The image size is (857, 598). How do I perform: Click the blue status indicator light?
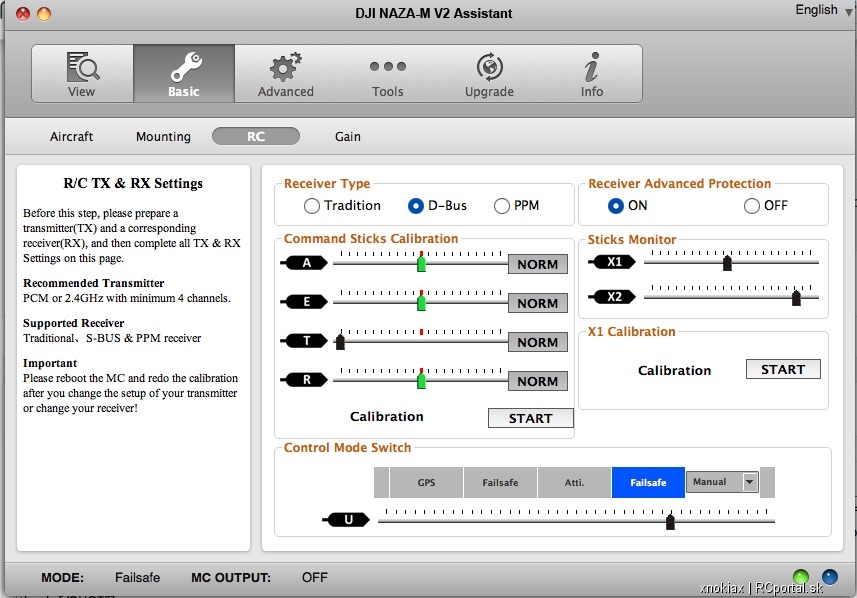(x=830, y=577)
